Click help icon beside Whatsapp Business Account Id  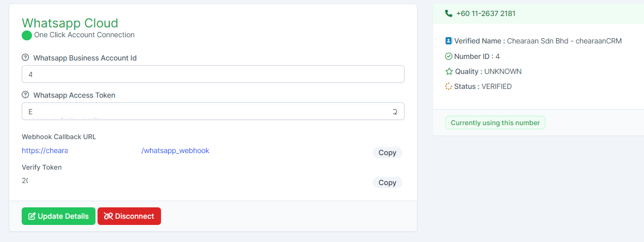point(25,58)
